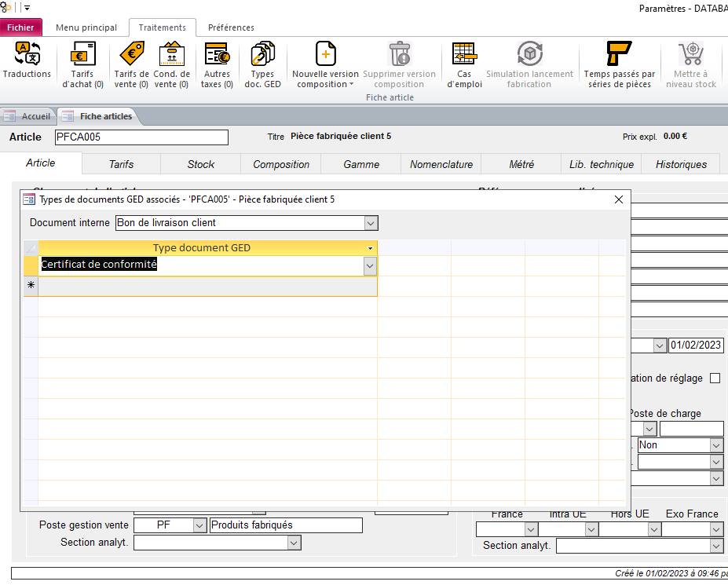Open the Fichier menu
728x585 pixels.
tap(21, 27)
